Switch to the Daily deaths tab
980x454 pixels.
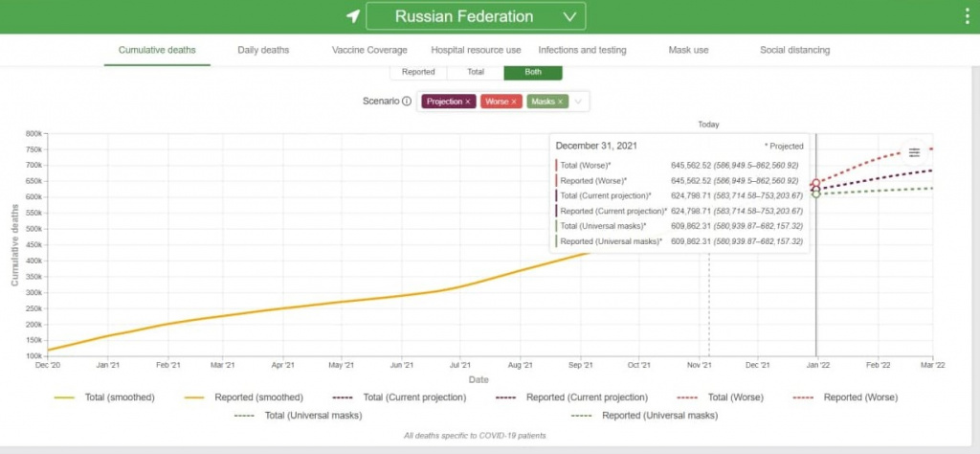[263, 50]
